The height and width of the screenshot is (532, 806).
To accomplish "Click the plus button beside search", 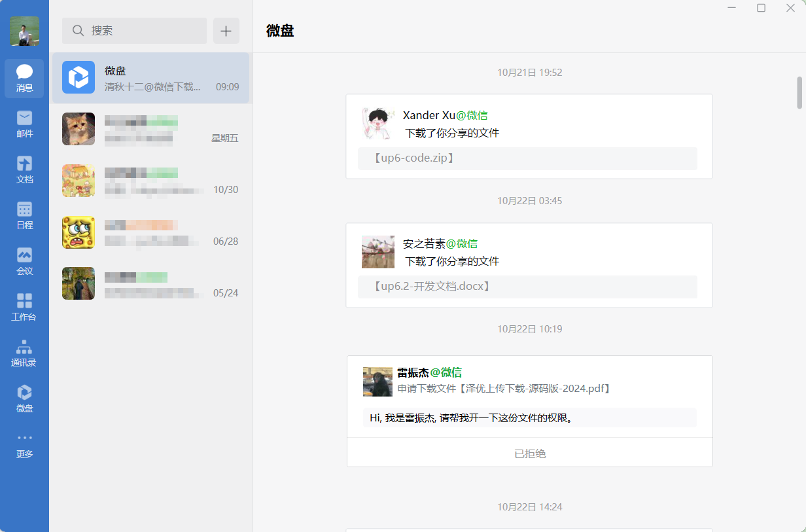I will point(226,31).
